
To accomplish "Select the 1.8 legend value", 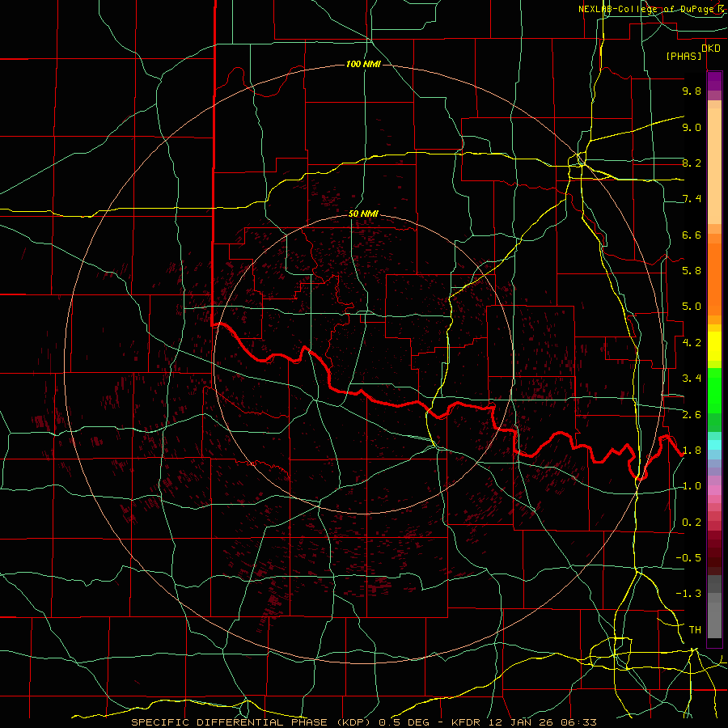I will pyautogui.click(x=692, y=451).
